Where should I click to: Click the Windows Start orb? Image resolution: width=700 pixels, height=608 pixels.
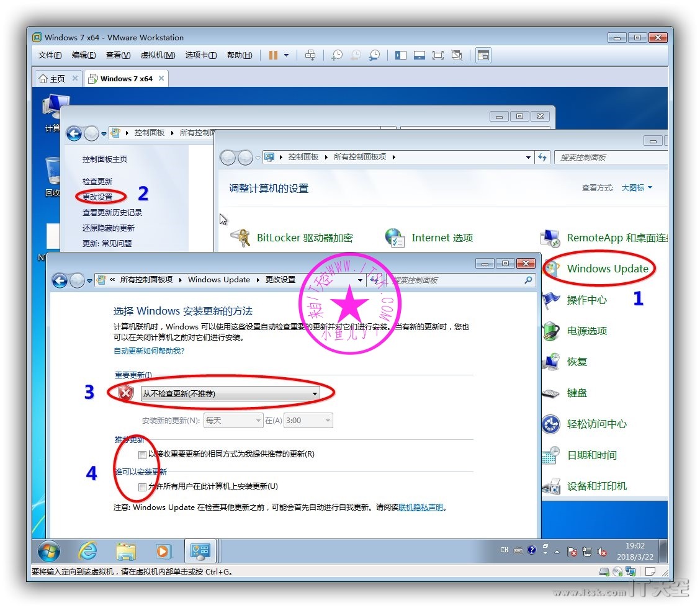(49, 551)
